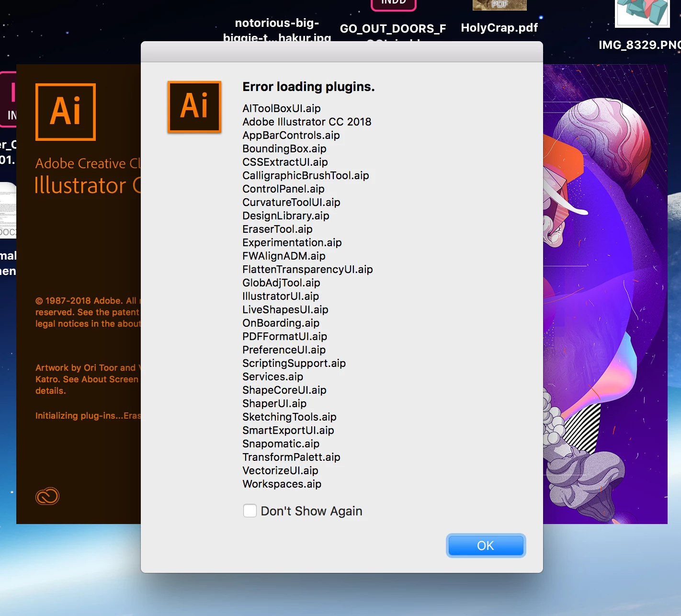Click Workspaces.aip in the list

pos(282,484)
